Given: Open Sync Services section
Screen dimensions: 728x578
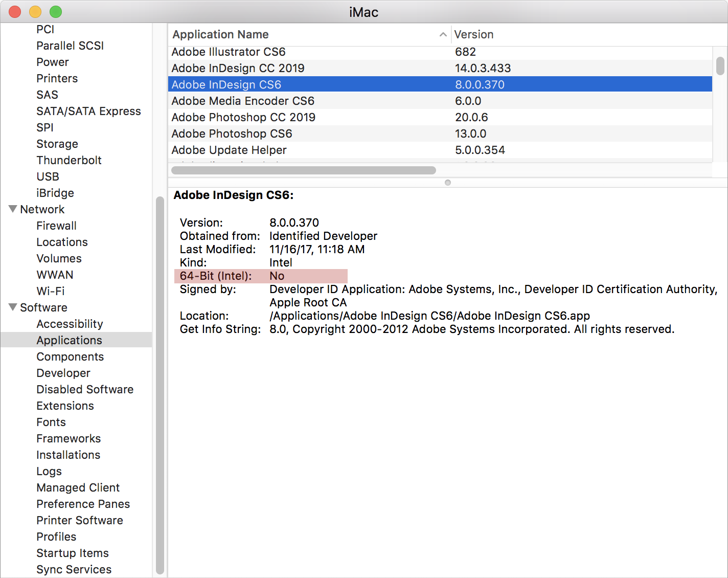Looking at the screenshot, I should tap(74, 569).
